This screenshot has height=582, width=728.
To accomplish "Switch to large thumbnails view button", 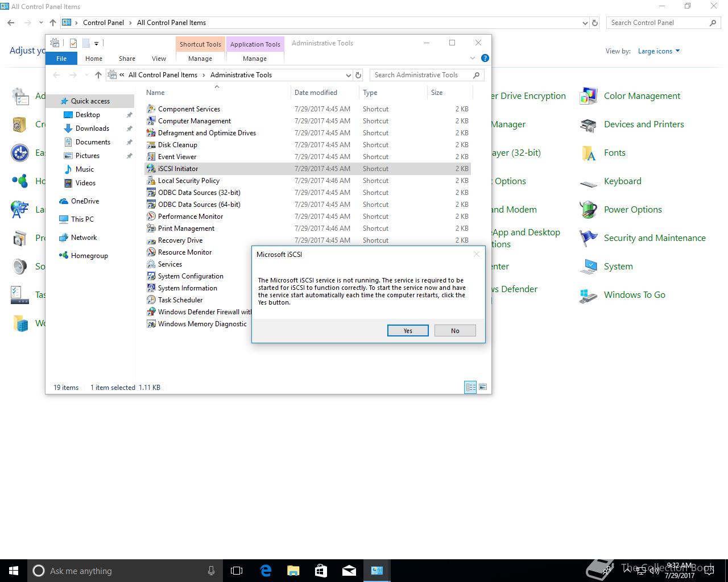I will click(x=483, y=387).
